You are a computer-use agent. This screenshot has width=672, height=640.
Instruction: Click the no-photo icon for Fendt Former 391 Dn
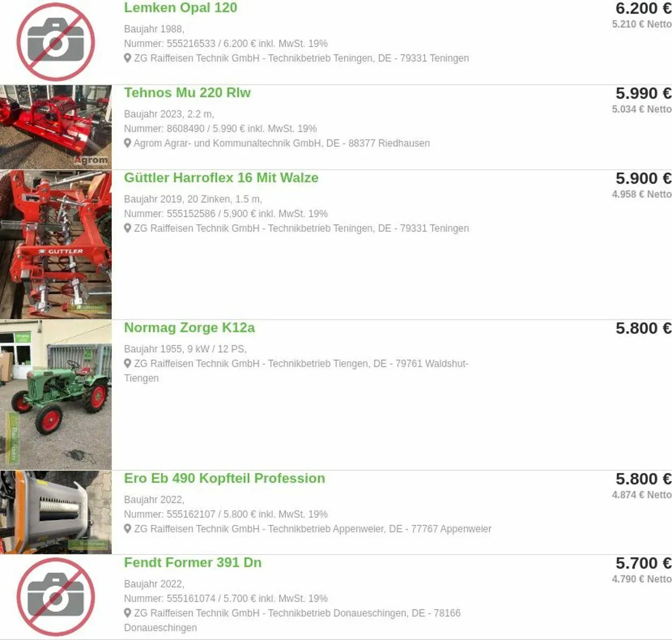coord(55,597)
